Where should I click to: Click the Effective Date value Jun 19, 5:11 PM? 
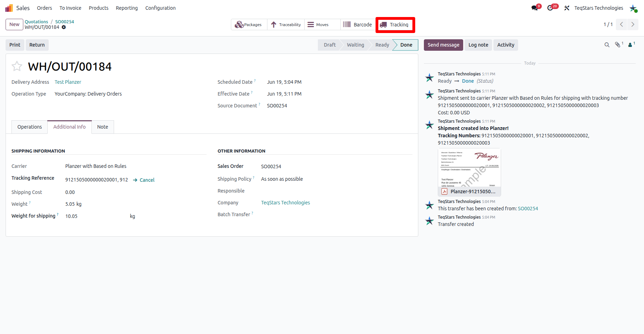(284, 94)
